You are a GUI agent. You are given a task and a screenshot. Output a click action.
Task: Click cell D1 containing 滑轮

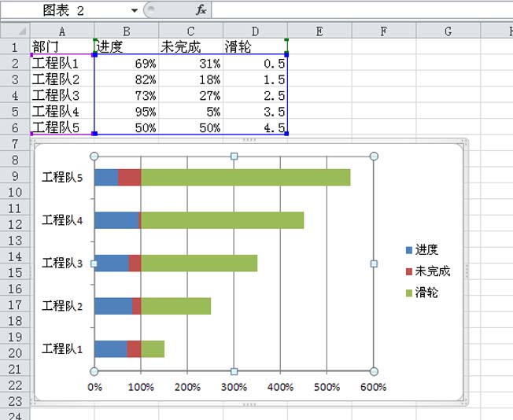click(255, 46)
